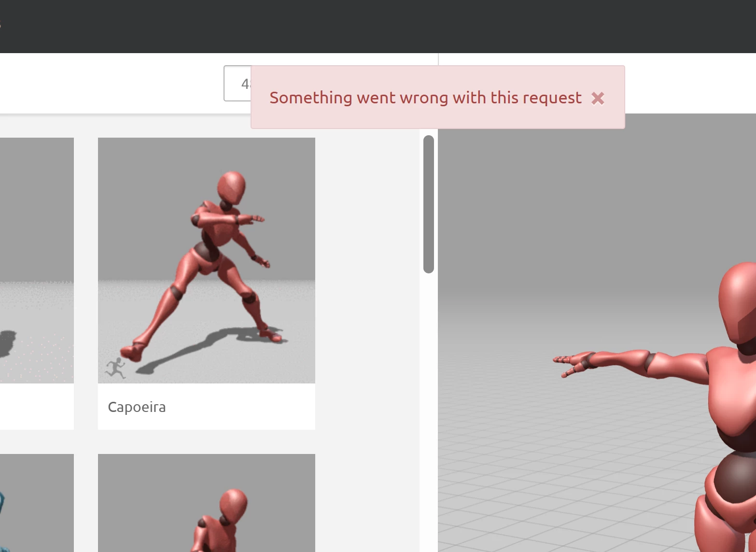Dismiss the "Something went wrong" error alert

pos(598,99)
